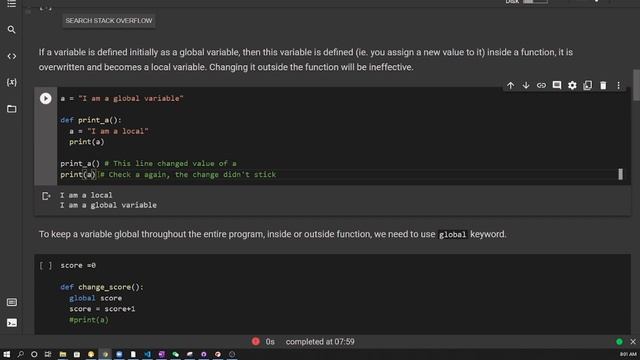This screenshot has height=360, width=640.
Task: Click the 'completed at 07:59' status text
Action: tap(320, 342)
